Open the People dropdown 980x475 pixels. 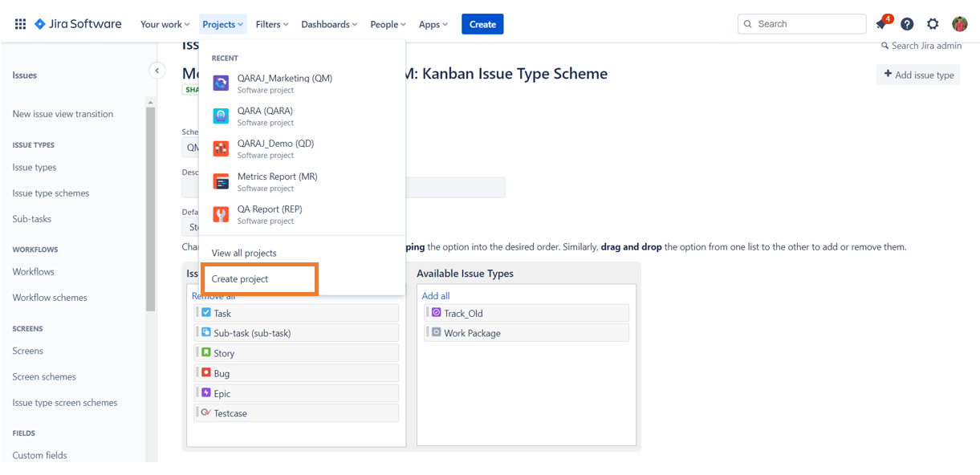388,24
